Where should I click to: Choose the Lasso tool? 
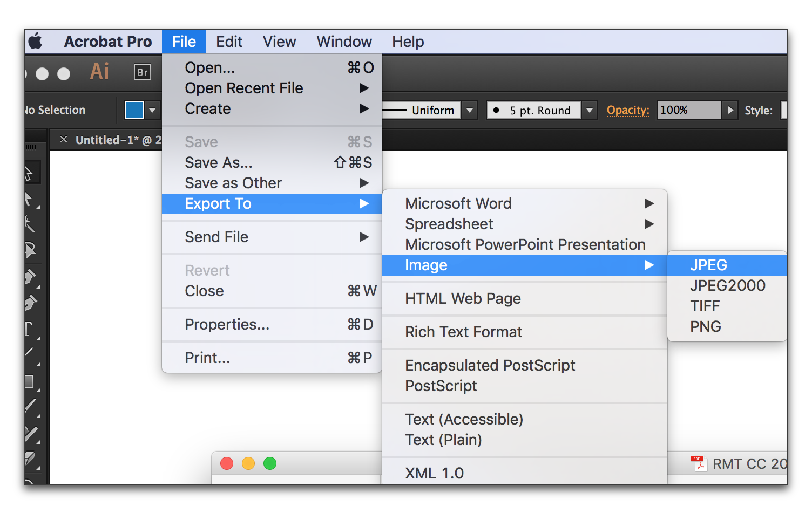point(30,250)
